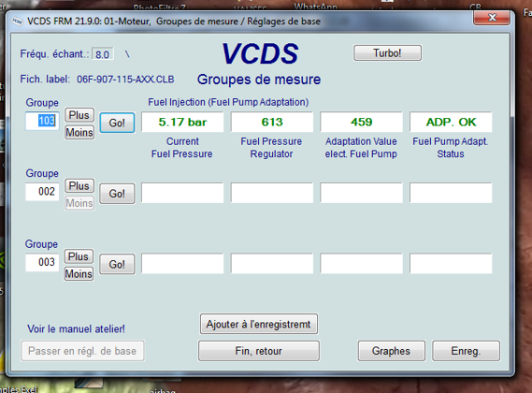Image resolution: width=532 pixels, height=393 pixels.
Task: Click Go! for group 002
Action: tap(117, 194)
